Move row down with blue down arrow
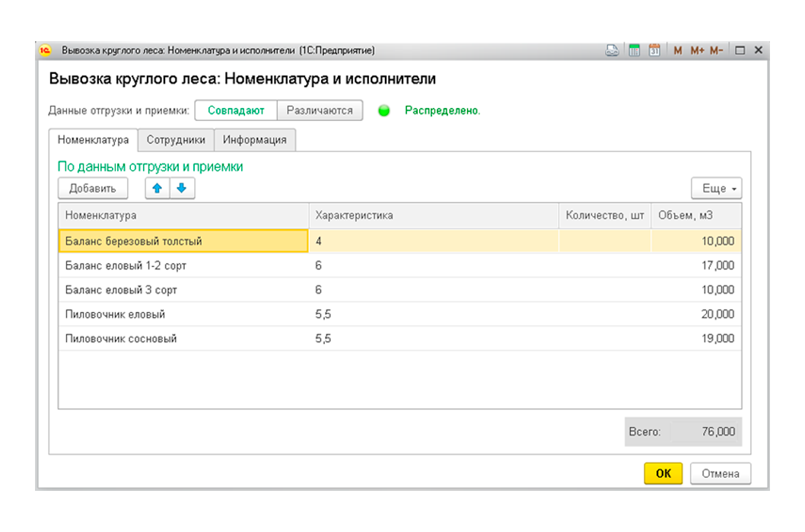Viewport: 805px width, 532px height. click(x=182, y=189)
